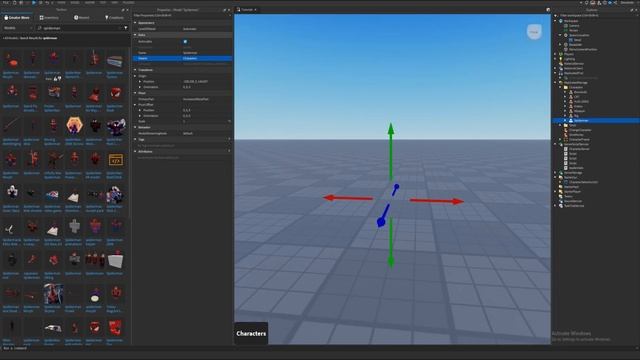This screenshot has height=360, width=640.
Task: Collapse the Characters folder node
Action: tap(560, 87)
